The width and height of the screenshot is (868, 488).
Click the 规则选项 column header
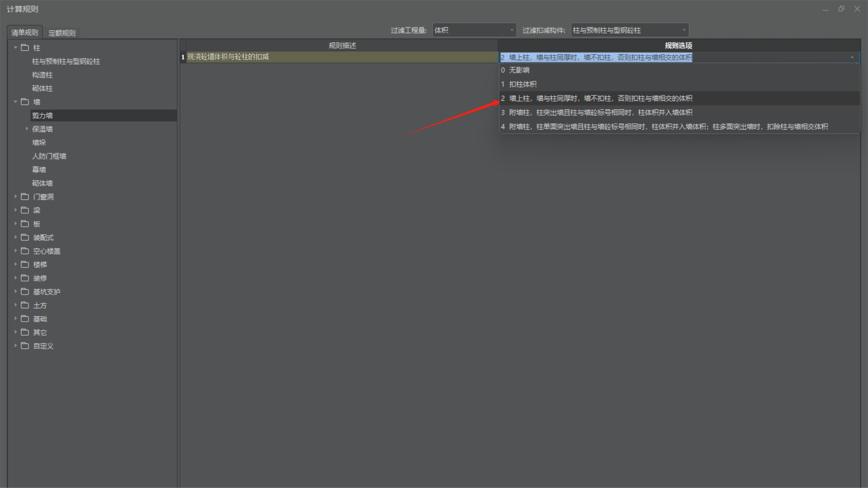(679, 45)
